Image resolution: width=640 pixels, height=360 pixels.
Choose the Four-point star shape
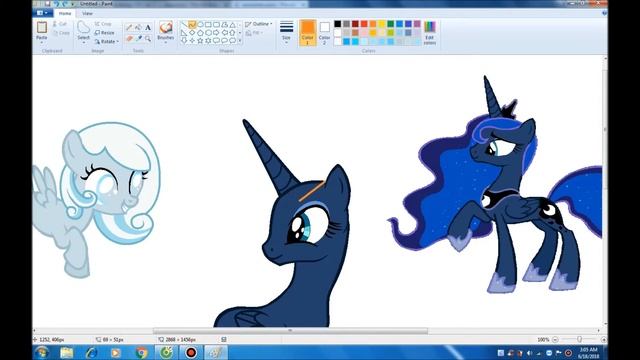point(192,40)
